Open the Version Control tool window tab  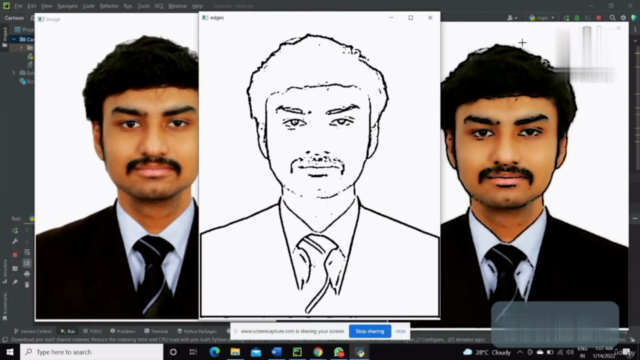coord(33,331)
